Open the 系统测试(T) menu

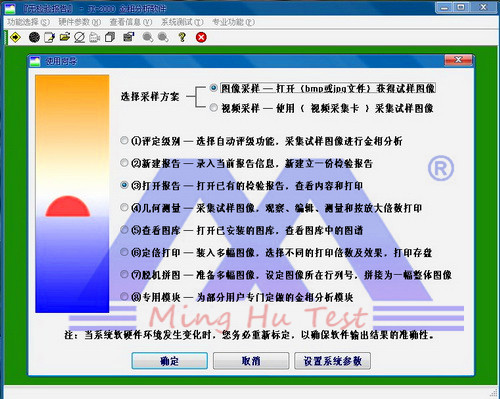click(x=182, y=22)
